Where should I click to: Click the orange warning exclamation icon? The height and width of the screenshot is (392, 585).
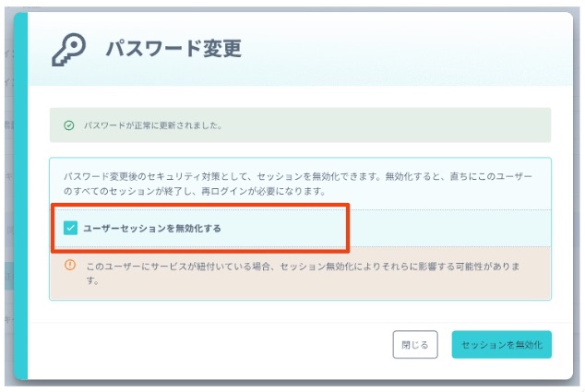point(70,265)
